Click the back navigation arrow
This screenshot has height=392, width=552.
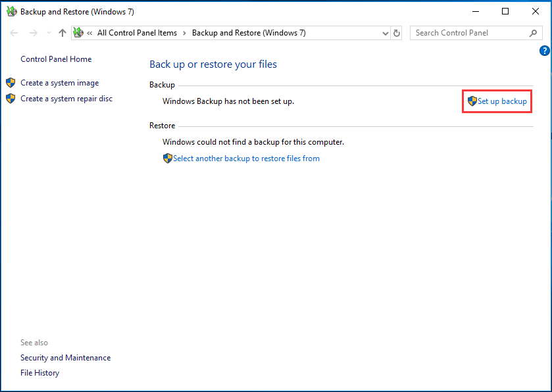(x=14, y=32)
